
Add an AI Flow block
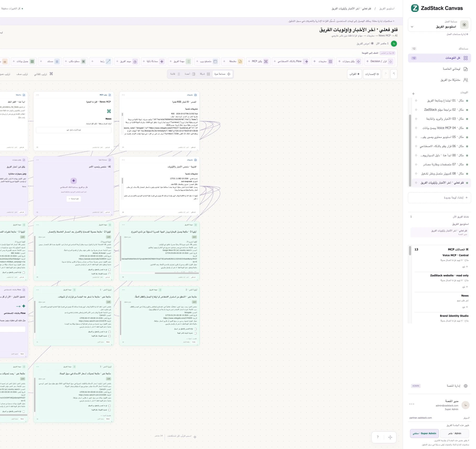tap(291, 61)
